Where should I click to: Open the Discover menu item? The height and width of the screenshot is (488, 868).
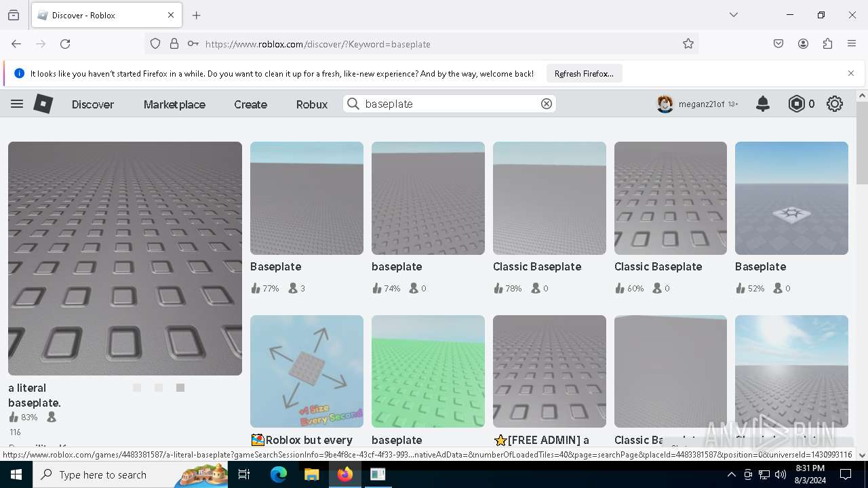[x=93, y=104]
